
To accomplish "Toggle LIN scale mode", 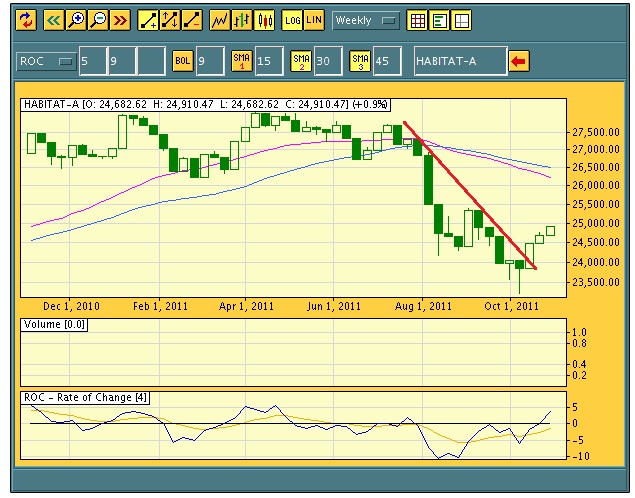I will [x=314, y=20].
